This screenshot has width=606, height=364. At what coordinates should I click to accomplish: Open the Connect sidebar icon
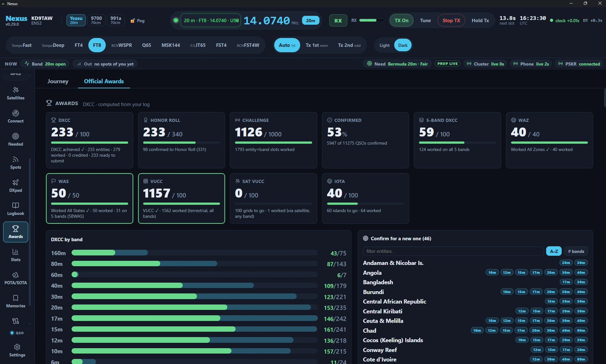pyautogui.click(x=16, y=116)
